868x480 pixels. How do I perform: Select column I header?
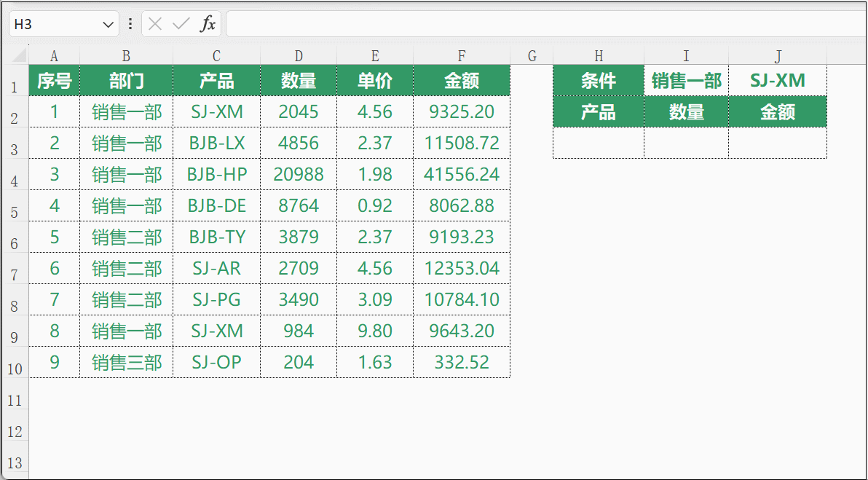point(686,56)
